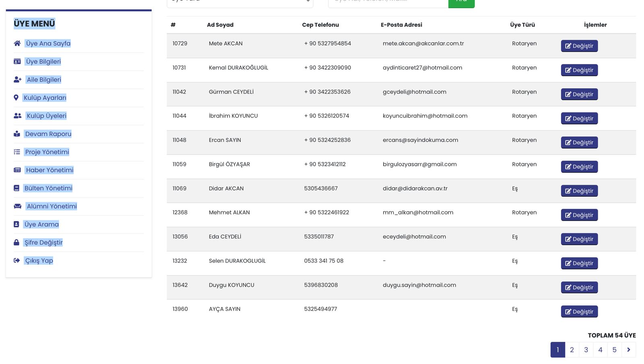The width and height of the screenshot is (644, 364).
Task: Click the add-person icon for Aile Bilgileri
Action: click(17, 80)
